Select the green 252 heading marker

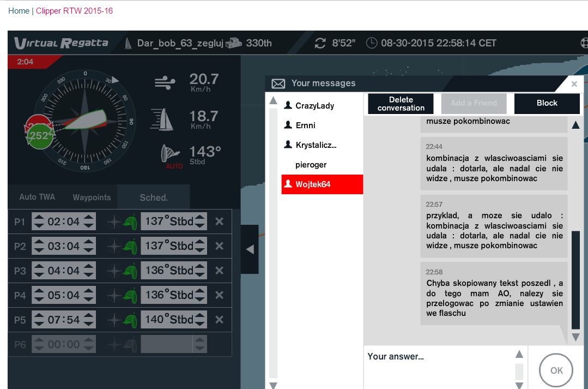point(39,136)
